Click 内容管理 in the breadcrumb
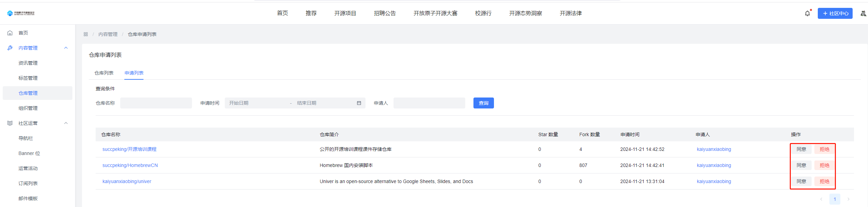868x207 pixels. (x=108, y=34)
